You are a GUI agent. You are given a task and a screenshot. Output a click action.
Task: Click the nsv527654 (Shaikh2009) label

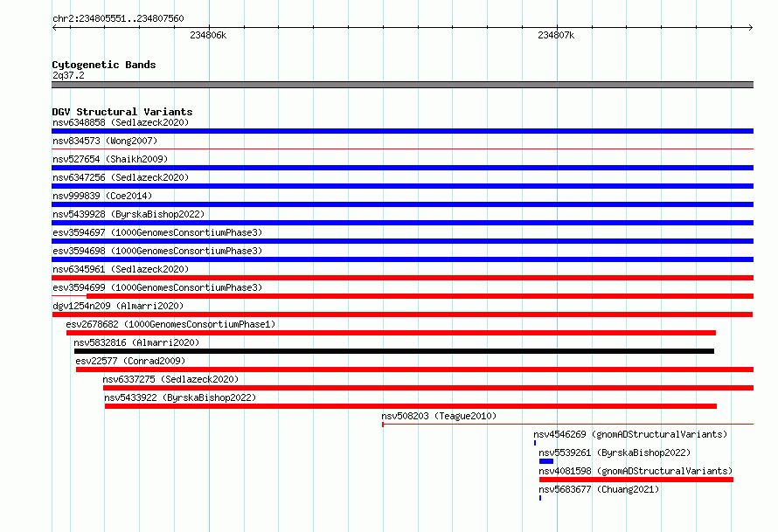[x=110, y=159]
